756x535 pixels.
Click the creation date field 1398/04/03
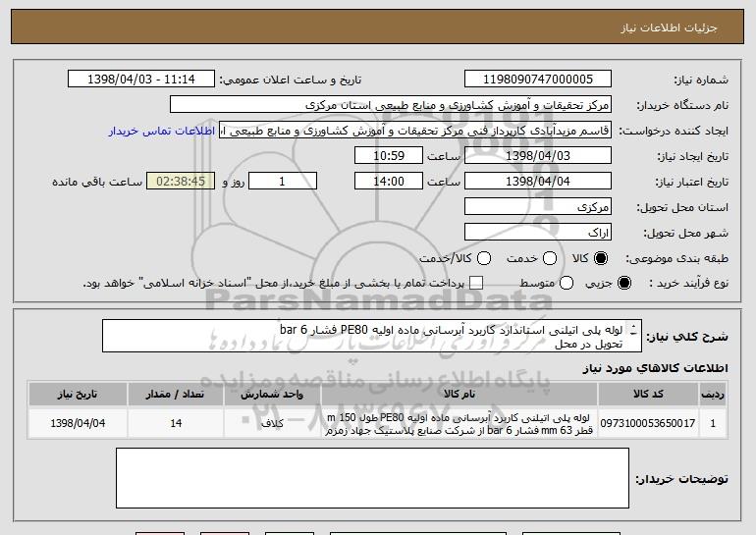tap(538, 156)
